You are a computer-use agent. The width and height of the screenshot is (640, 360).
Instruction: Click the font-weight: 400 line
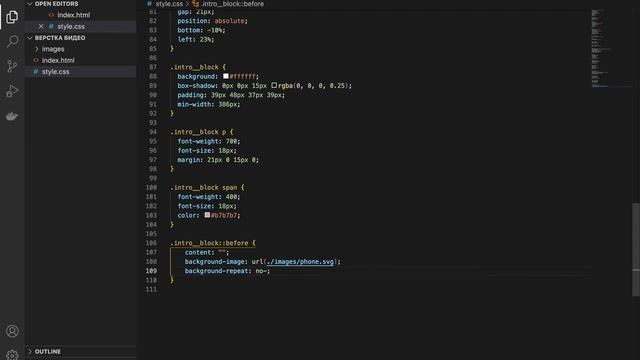coord(209,197)
